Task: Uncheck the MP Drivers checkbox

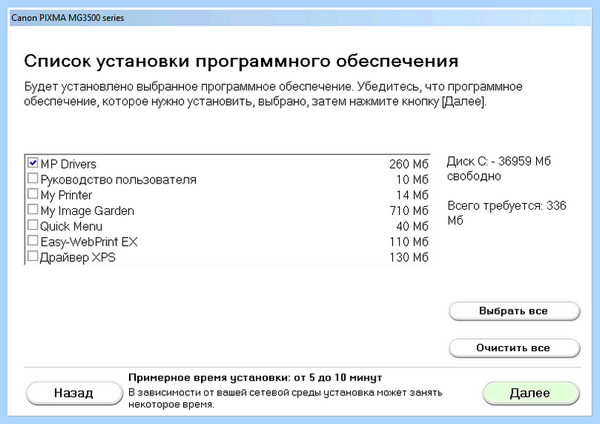Action: [33, 163]
